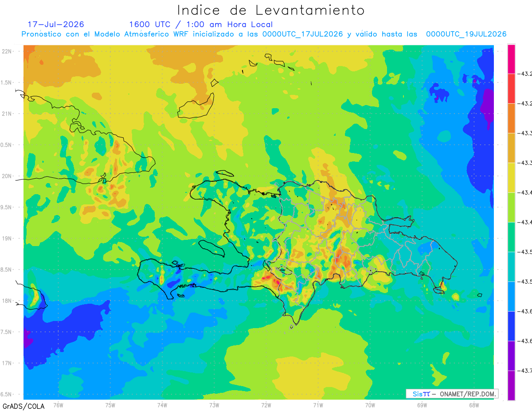
Task: Click the '76W' longitude label
Action: [58, 405]
